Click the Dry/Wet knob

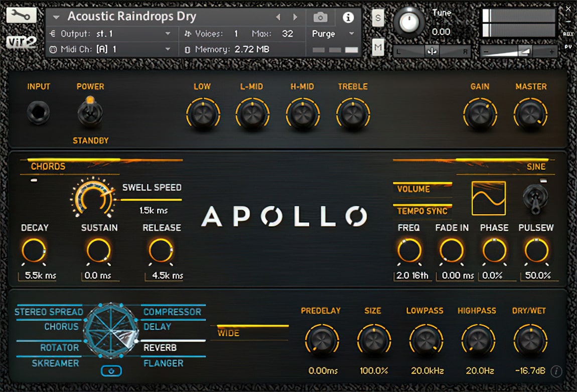pyautogui.click(x=530, y=341)
